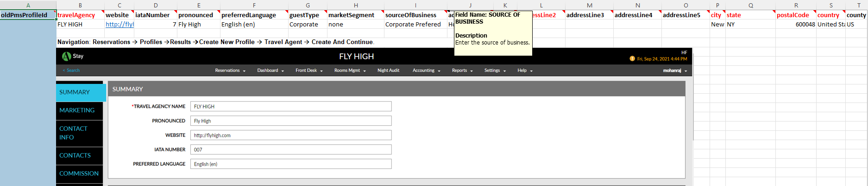Select the guestType header cell
The height and width of the screenshot is (186, 868).
click(308, 15)
